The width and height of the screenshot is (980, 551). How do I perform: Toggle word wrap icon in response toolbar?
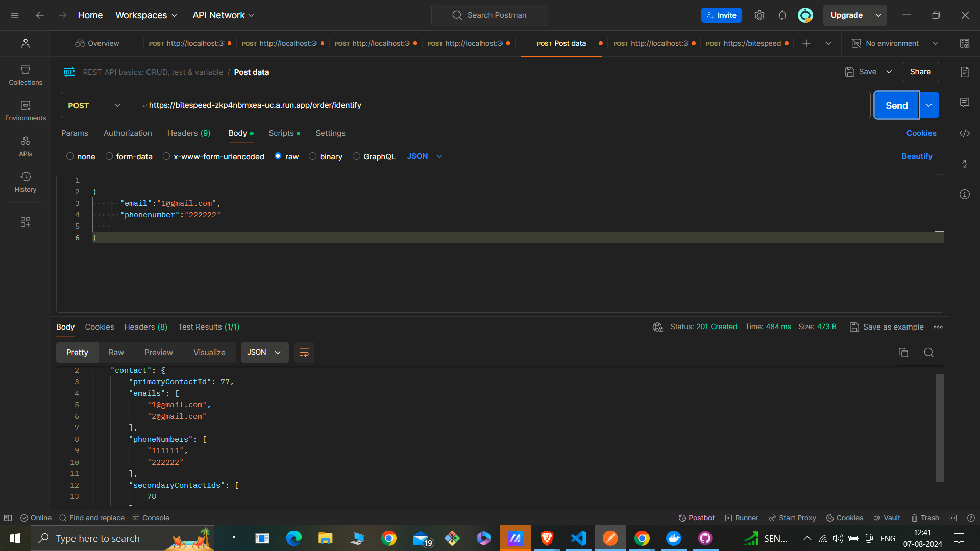304,353
